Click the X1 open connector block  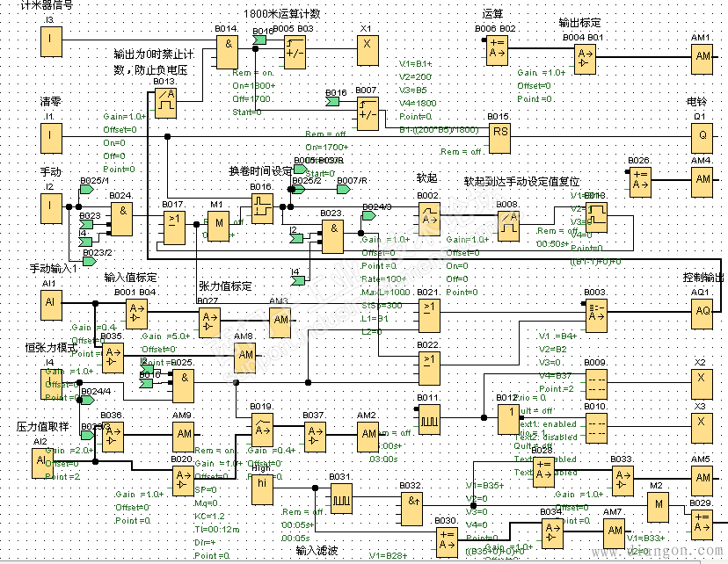click(x=368, y=47)
